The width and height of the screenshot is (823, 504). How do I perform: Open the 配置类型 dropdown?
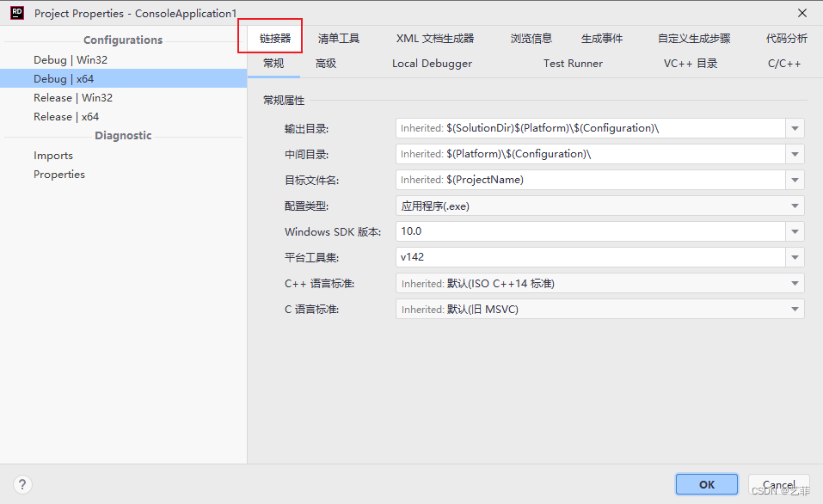pos(794,206)
